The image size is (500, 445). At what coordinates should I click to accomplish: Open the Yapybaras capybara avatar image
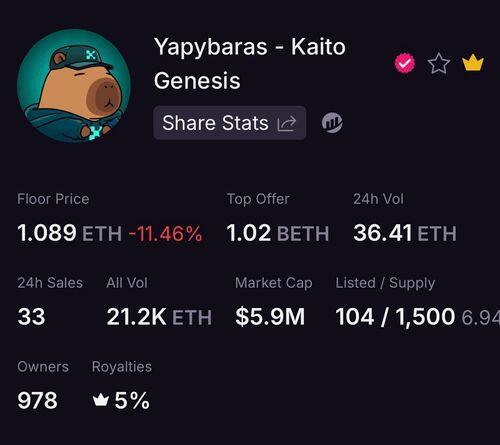pos(74,86)
